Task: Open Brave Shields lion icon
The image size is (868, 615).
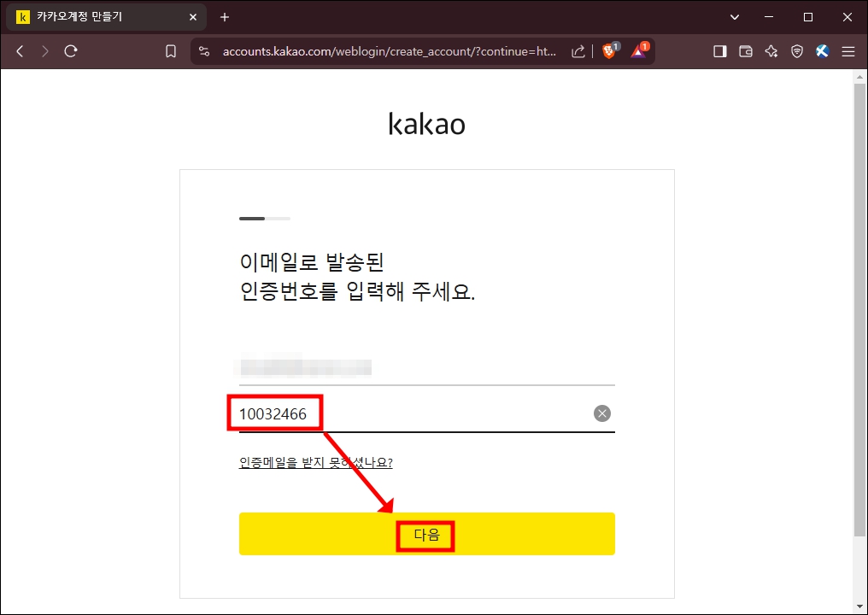Action: [x=609, y=51]
